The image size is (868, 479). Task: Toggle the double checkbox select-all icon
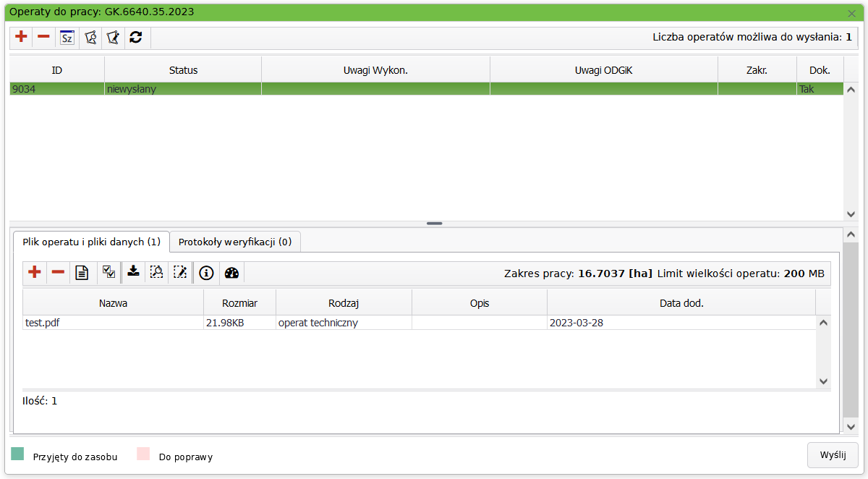point(109,272)
